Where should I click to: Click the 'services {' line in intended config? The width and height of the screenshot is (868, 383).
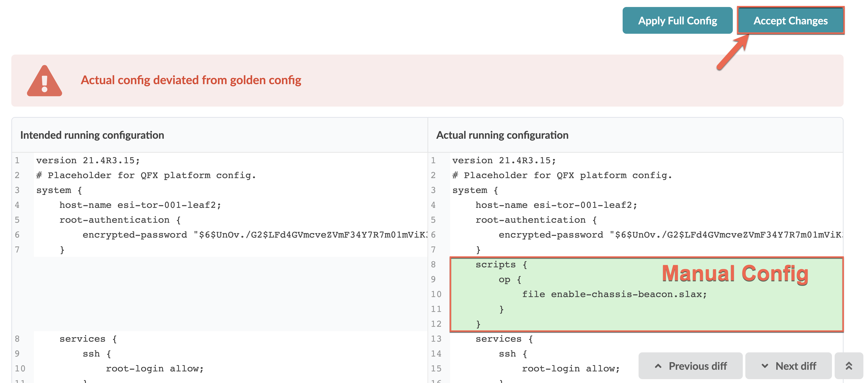pos(88,339)
